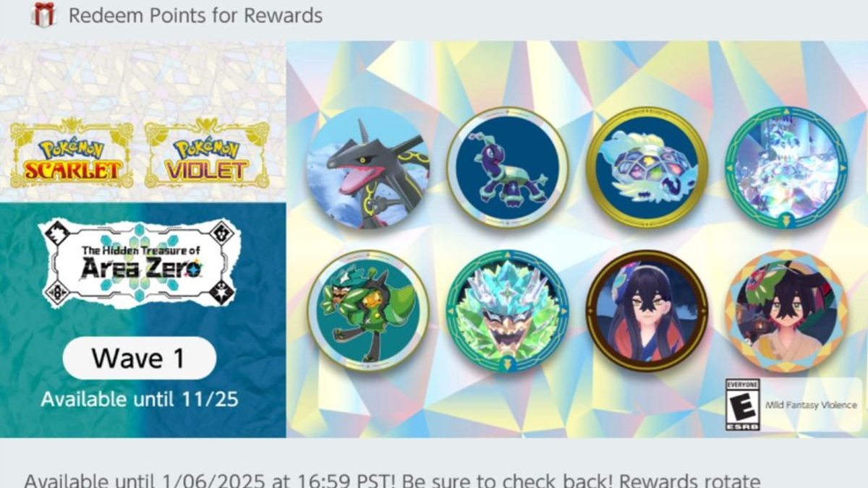Select the crystal-crowned Ogerpon mask icon

(x=507, y=310)
